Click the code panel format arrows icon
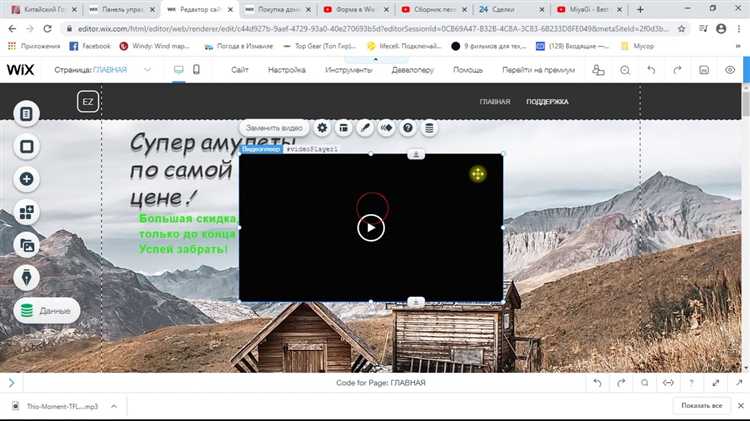 pos(668,383)
